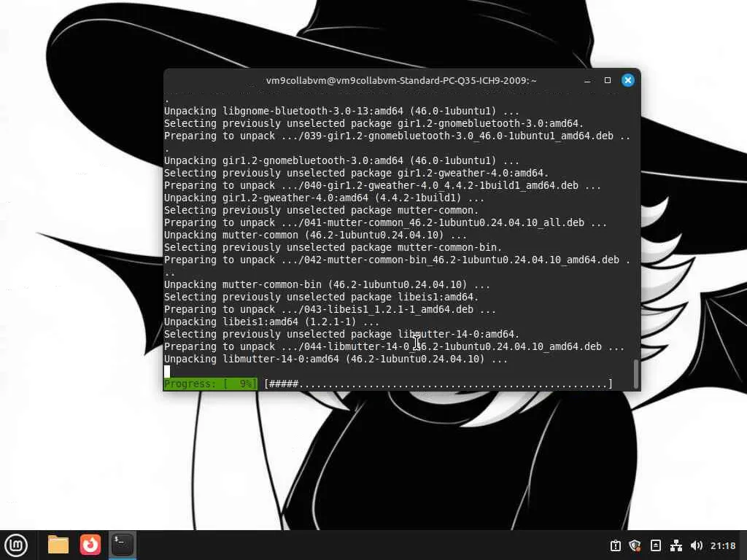Click 'Preparing to unpack .../040-gir1.2-gweather' line
This screenshot has width=747, height=560.
382,186
